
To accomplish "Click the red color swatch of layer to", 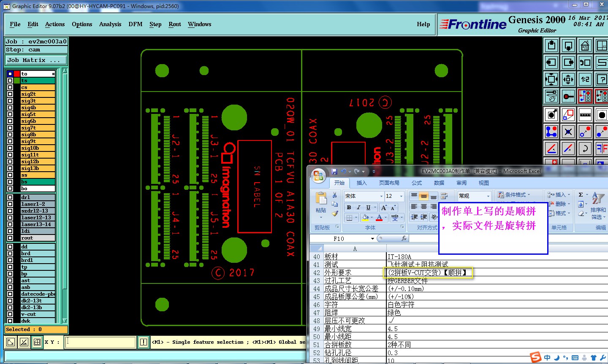I will tap(17, 74).
